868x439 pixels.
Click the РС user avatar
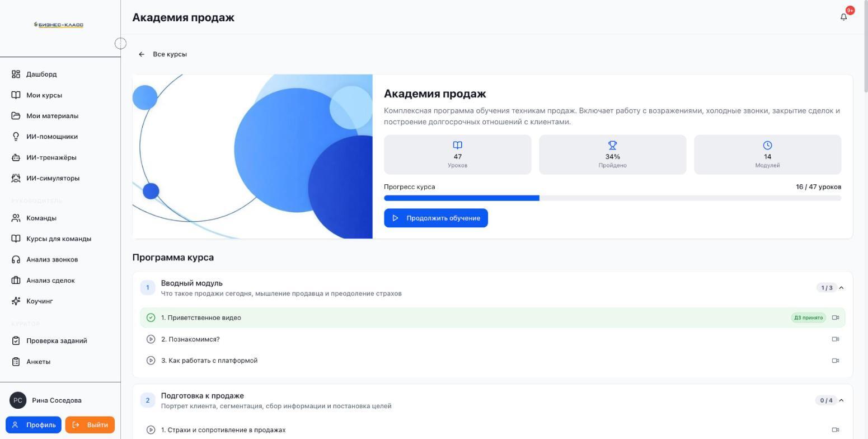click(x=18, y=400)
